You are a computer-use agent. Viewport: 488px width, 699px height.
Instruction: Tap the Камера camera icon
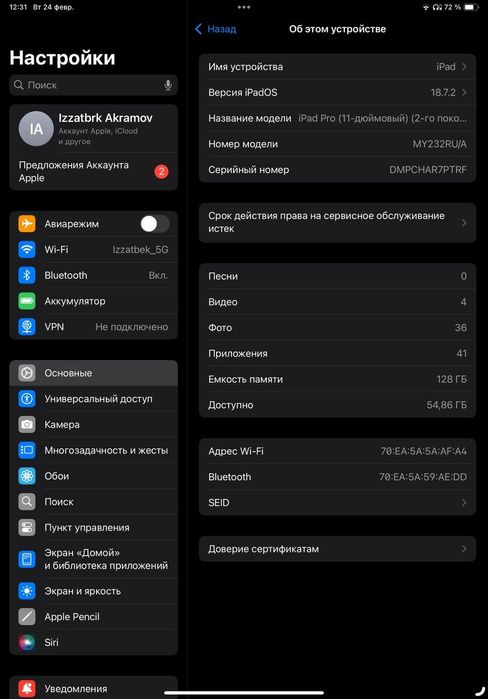[27, 424]
